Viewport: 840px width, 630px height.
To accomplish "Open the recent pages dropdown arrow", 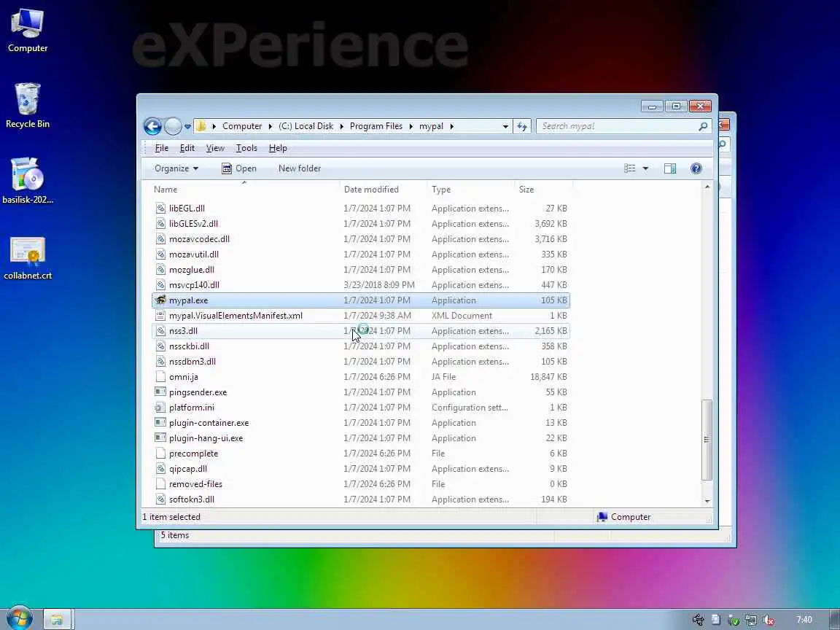I will point(187,127).
